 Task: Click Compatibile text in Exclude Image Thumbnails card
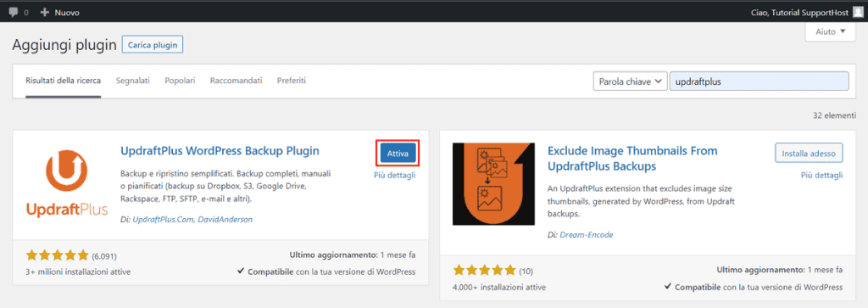[x=754, y=288]
